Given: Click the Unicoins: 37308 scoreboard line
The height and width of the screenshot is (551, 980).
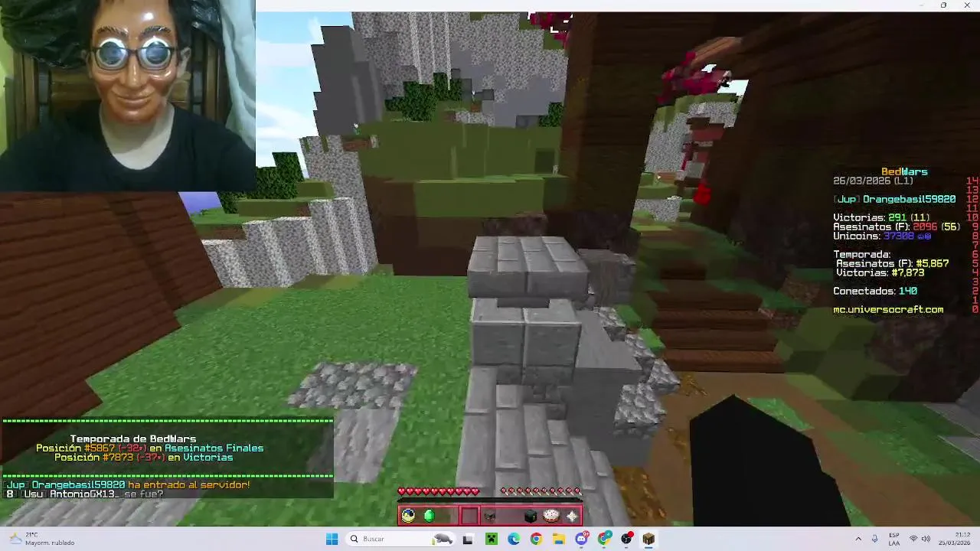Looking at the screenshot, I should pyautogui.click(x=882, y=236).
